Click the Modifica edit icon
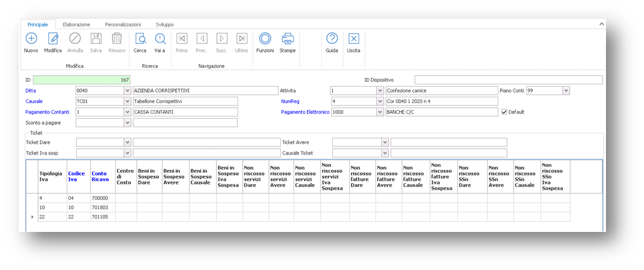644x270 pixels. [53, 39]
